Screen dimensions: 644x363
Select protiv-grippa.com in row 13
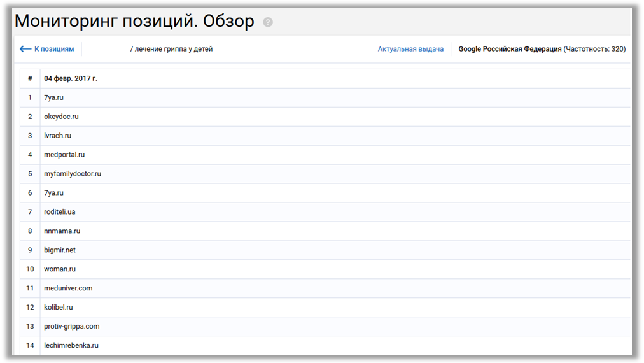[71, 327]
